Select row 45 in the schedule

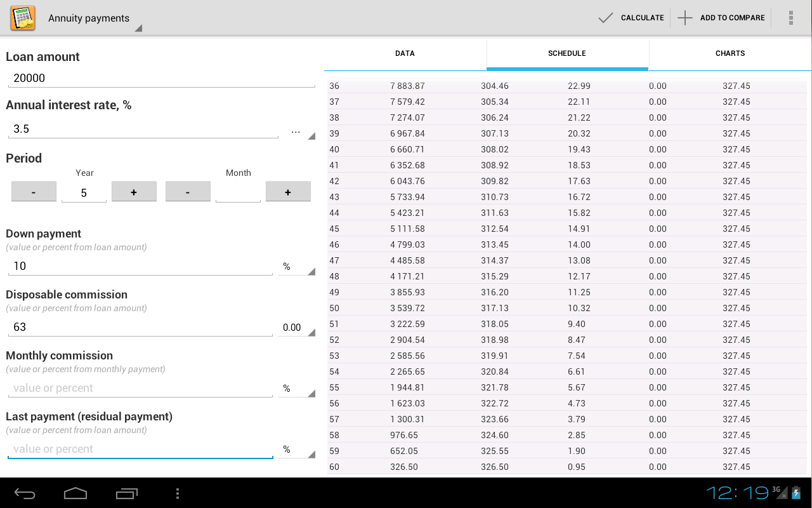pyautogui.click(x=566, y=229)
